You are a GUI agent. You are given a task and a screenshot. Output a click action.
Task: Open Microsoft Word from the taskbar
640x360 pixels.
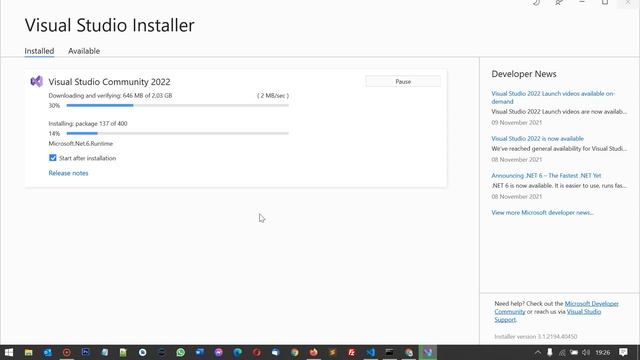pos(200,352)
